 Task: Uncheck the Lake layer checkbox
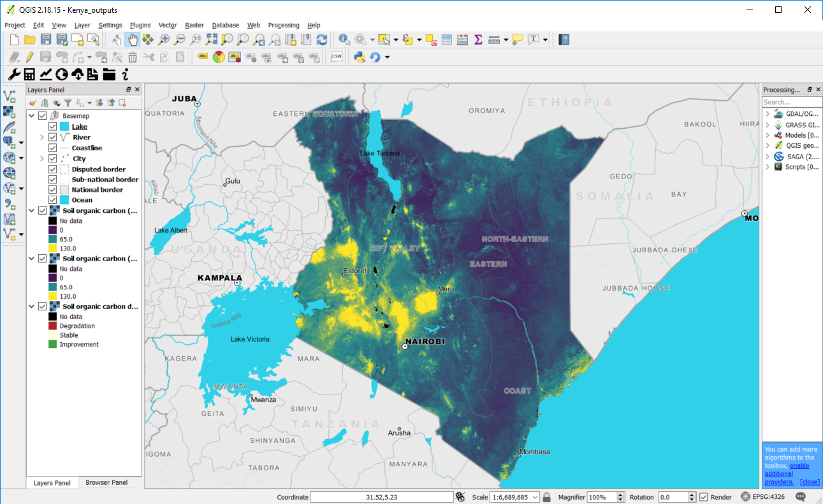(53, 127)
